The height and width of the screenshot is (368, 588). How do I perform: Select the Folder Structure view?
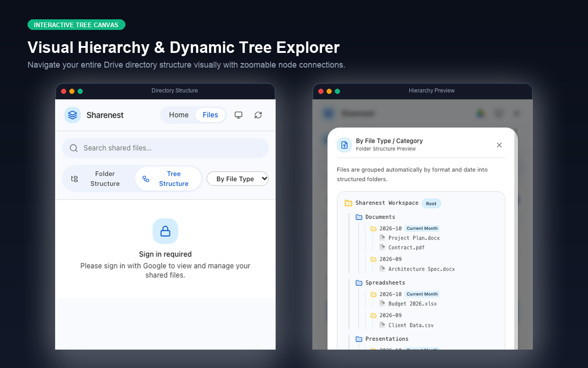point(99,178)
